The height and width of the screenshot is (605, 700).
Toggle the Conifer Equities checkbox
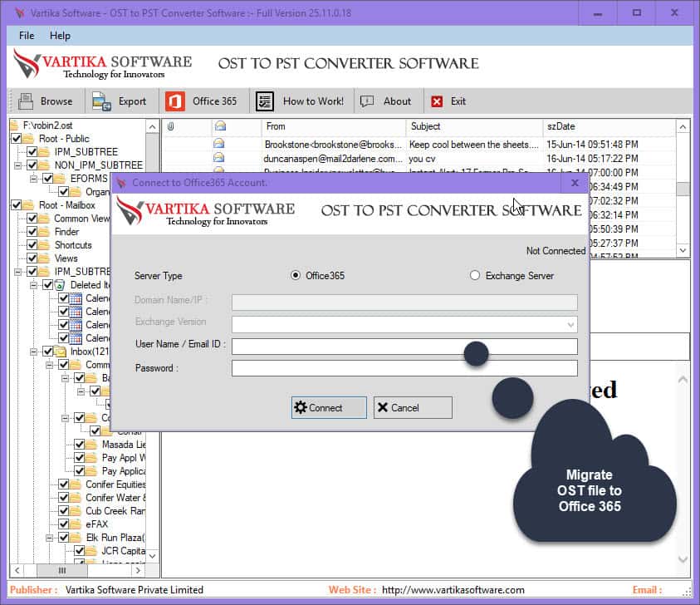coord(64,484)
